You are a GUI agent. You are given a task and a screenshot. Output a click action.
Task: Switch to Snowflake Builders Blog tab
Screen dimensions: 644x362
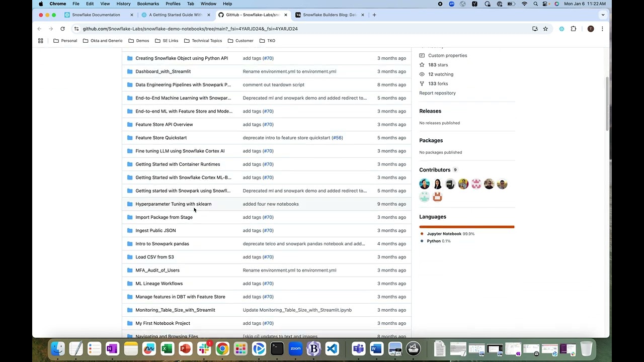point(330,15)
